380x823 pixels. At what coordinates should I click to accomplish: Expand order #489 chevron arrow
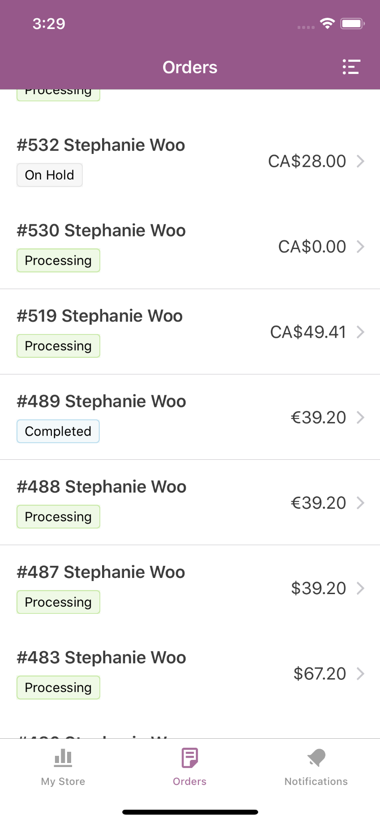[360, 417]
